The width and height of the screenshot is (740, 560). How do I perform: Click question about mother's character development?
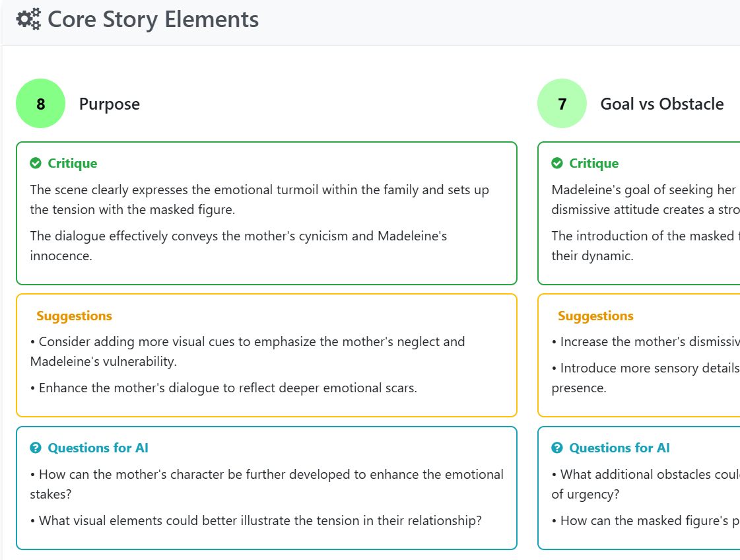(x=267, y=484)
